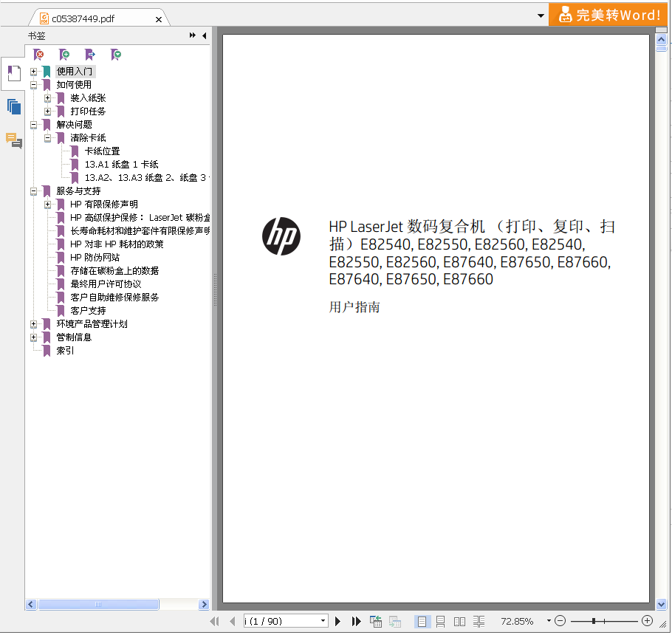Collapse the 如何使用 bookmark
Viewport: 672px width, 635px height.
[33, 85]
